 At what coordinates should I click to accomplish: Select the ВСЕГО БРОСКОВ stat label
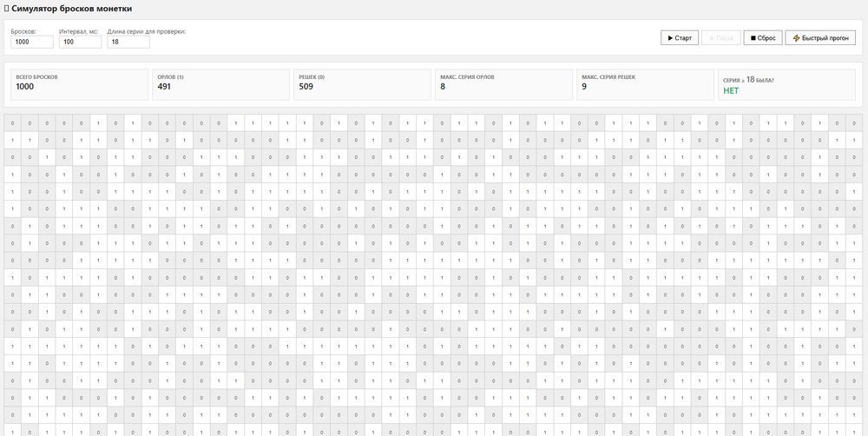coord(36,77)
